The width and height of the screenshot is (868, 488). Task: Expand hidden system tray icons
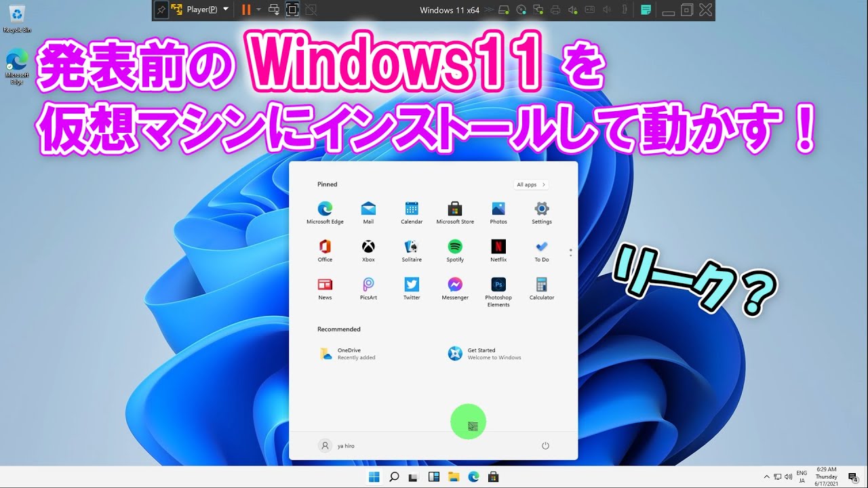(x=767, y=477)
